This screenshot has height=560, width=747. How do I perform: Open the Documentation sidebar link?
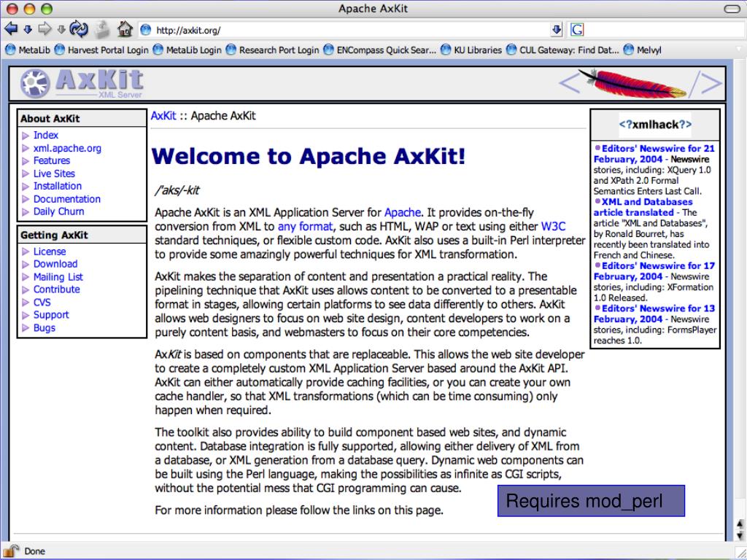(x=66, y=199)
